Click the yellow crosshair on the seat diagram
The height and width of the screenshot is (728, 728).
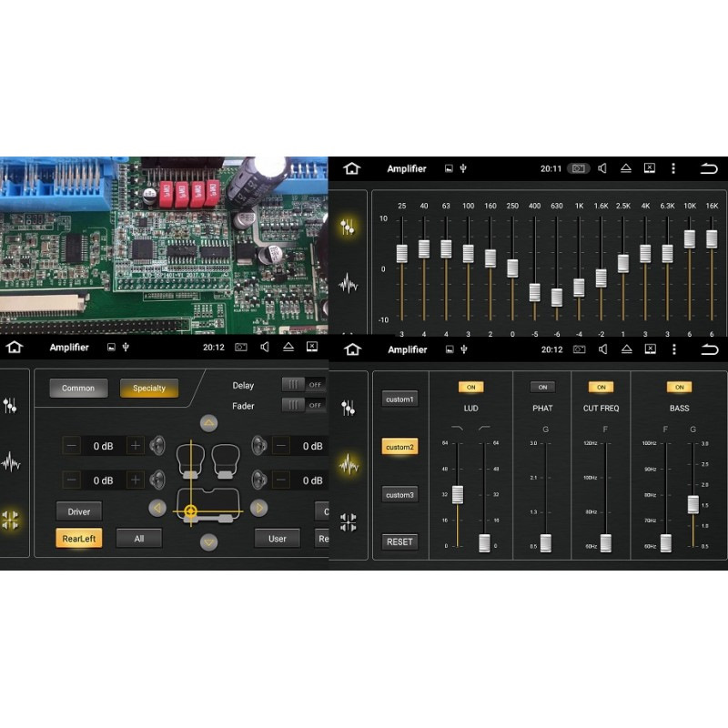[190, 511]
